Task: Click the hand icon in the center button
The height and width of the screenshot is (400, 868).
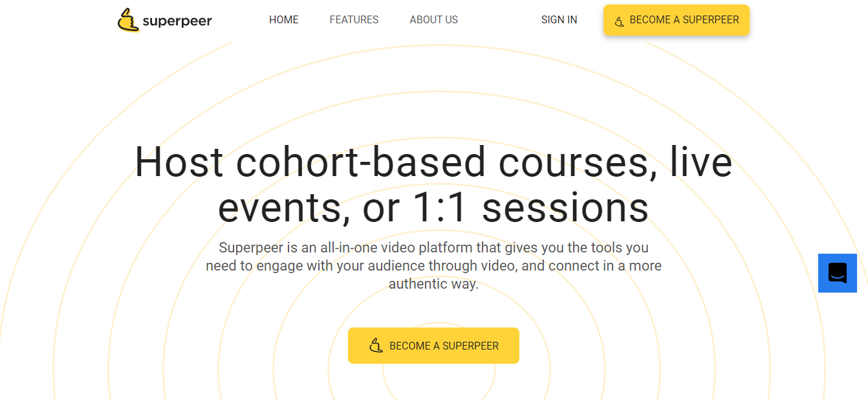Action: 376,346
